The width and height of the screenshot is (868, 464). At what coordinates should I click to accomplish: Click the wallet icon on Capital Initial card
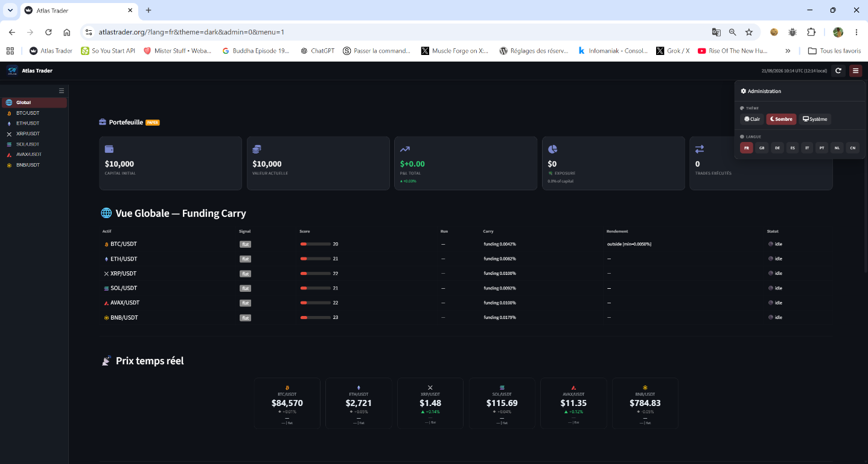pyautogui.click(x=109, y=149)
